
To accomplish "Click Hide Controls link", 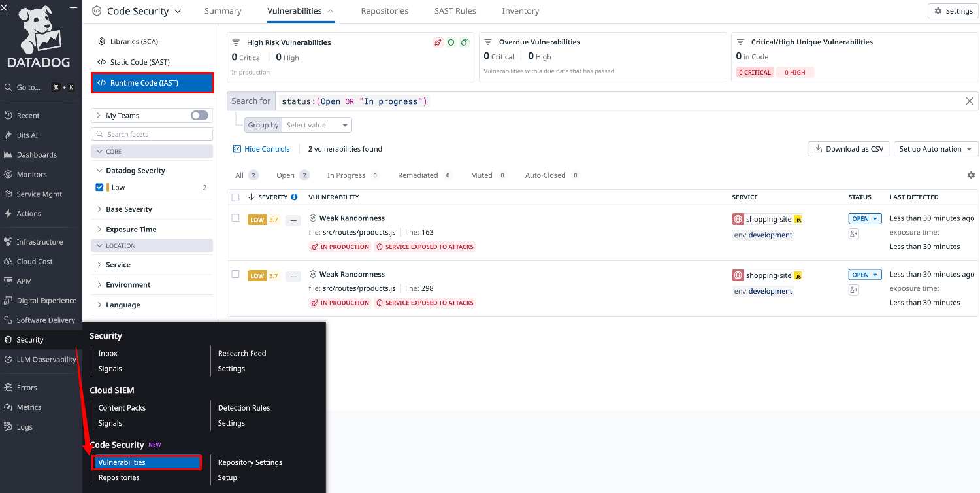I will (x=261, y=149).
